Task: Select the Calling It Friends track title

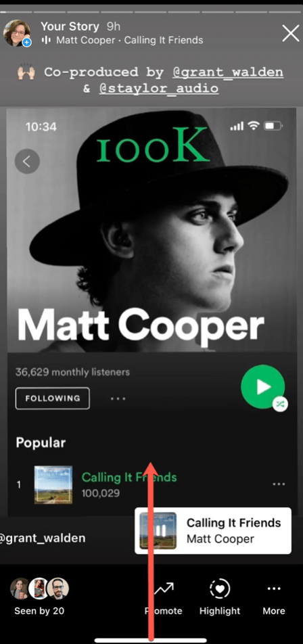Action: pos(129,478)
